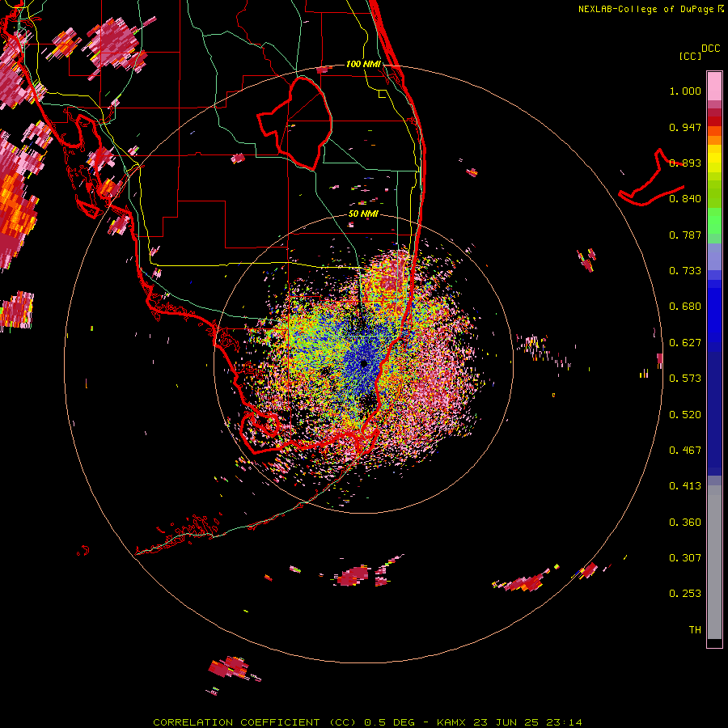Click the [CC] legend header label
The image size is (728, 728).
coord(689,56)
